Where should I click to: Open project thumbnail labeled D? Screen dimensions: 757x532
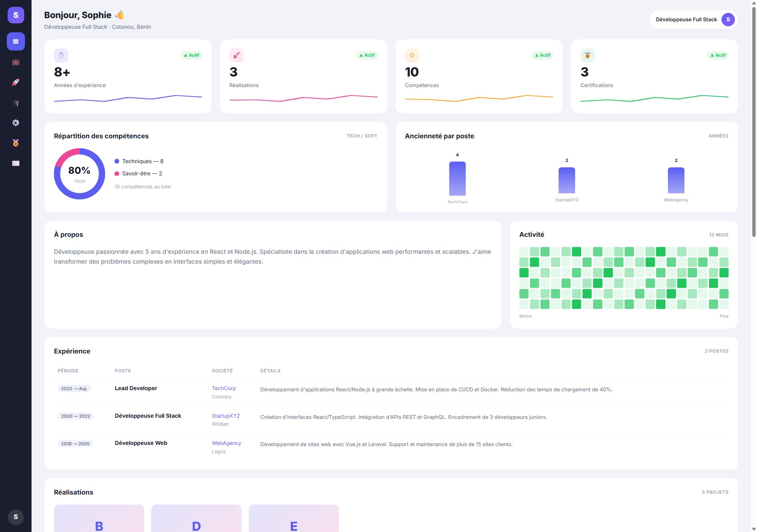[196, 518]
